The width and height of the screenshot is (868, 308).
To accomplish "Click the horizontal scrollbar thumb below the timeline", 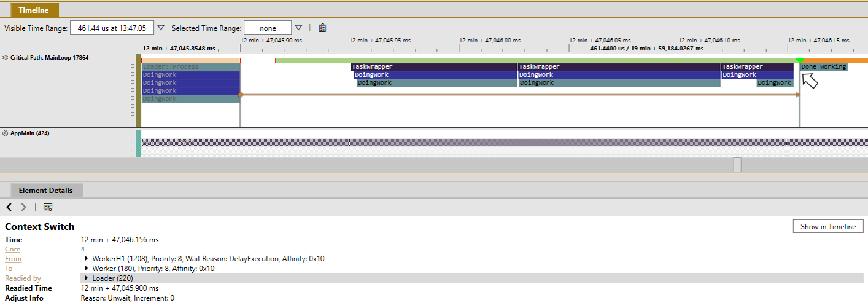I will (x=737, y=165).
